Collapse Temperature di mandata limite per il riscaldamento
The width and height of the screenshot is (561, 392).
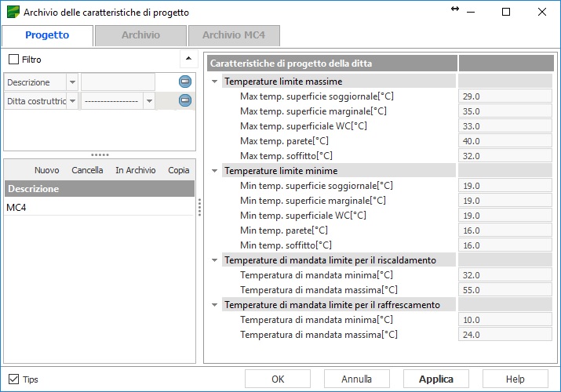coord(215,260)
